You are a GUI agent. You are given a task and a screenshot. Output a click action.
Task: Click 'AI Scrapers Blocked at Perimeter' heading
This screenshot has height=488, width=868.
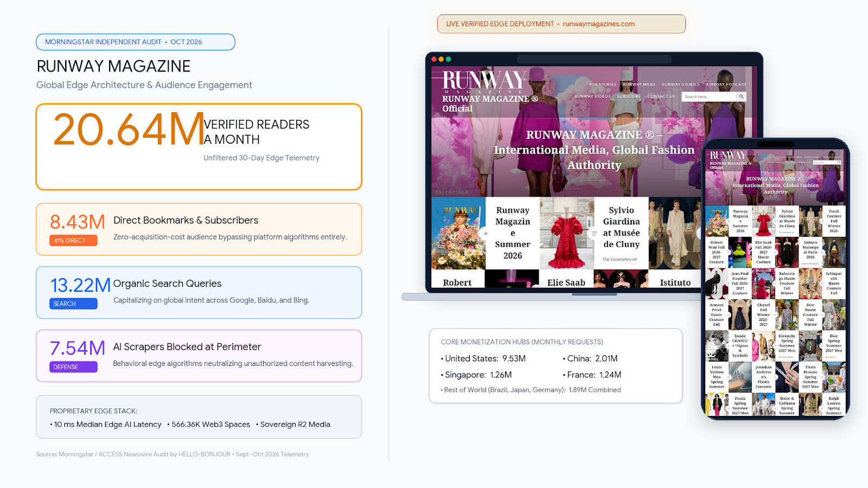tap(187, 347)
